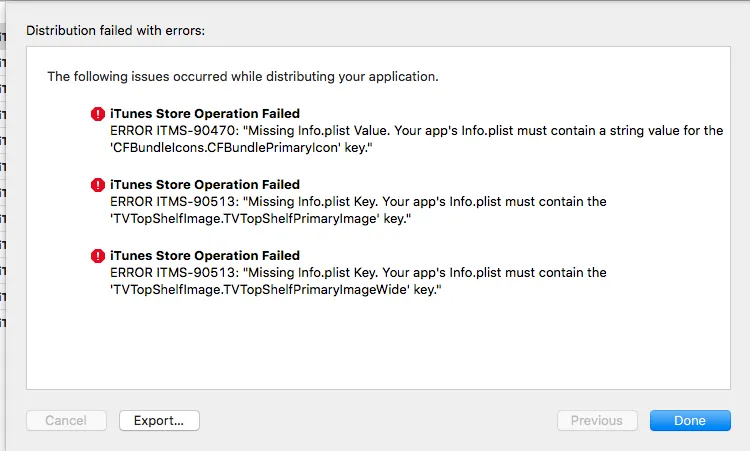Click 'Distribution failed with errors:' title
This screenshot has width=750, height=451.
pyautogui.click(x=115, y=31)
